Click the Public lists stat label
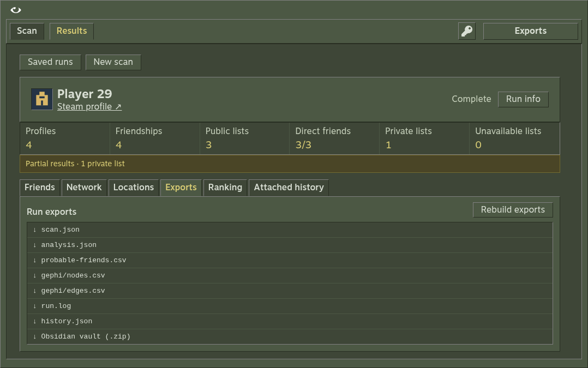 click(227, 131)
